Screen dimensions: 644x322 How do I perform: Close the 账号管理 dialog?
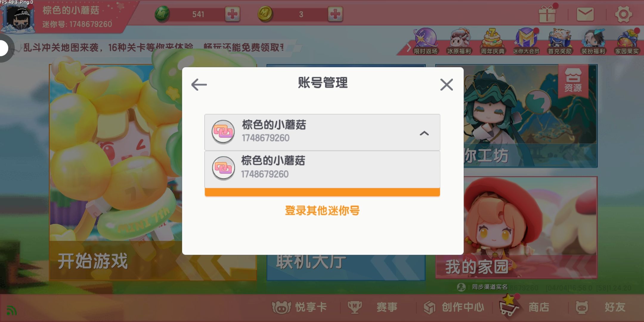pyautogui.click(x=446, y=85)
